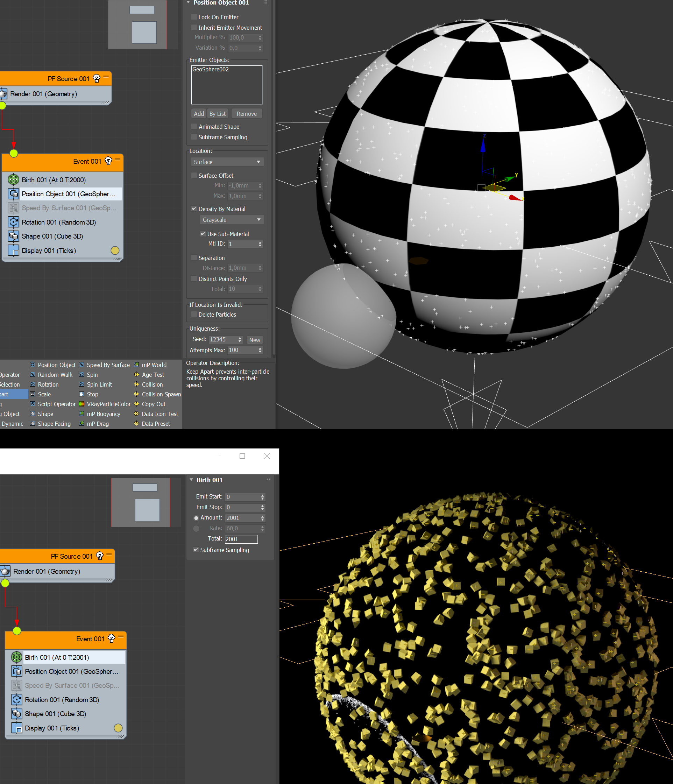This screenshot has width=673, height=784.
Task: Click the mP World depot icon
Action: [x=136, y=365]
